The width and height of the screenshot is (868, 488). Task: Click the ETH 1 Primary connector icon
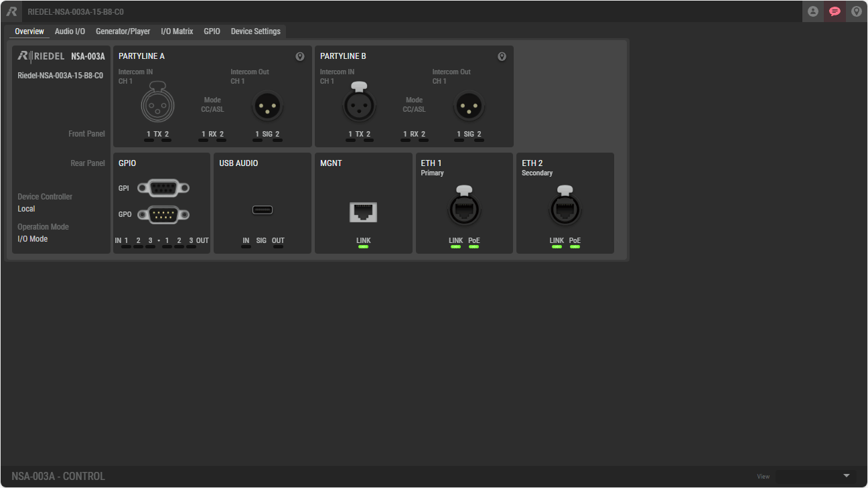click(464, 206)
